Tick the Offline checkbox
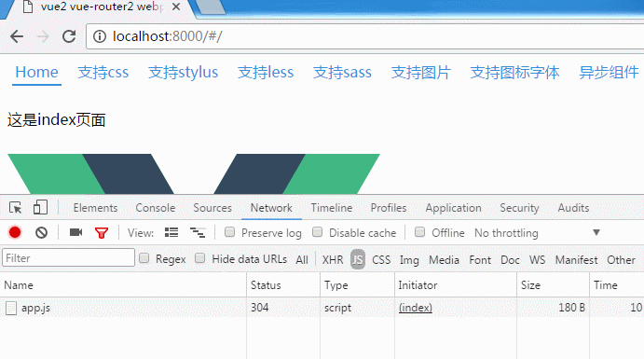Image resolution: width=644 pixels, height=359 pixels. (x=419, y=232)
